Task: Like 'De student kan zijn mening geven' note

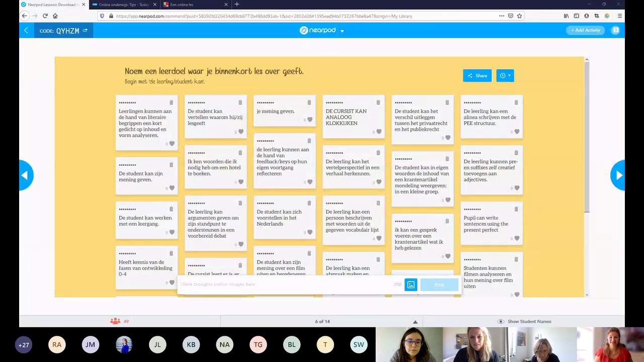Action: 172,188
